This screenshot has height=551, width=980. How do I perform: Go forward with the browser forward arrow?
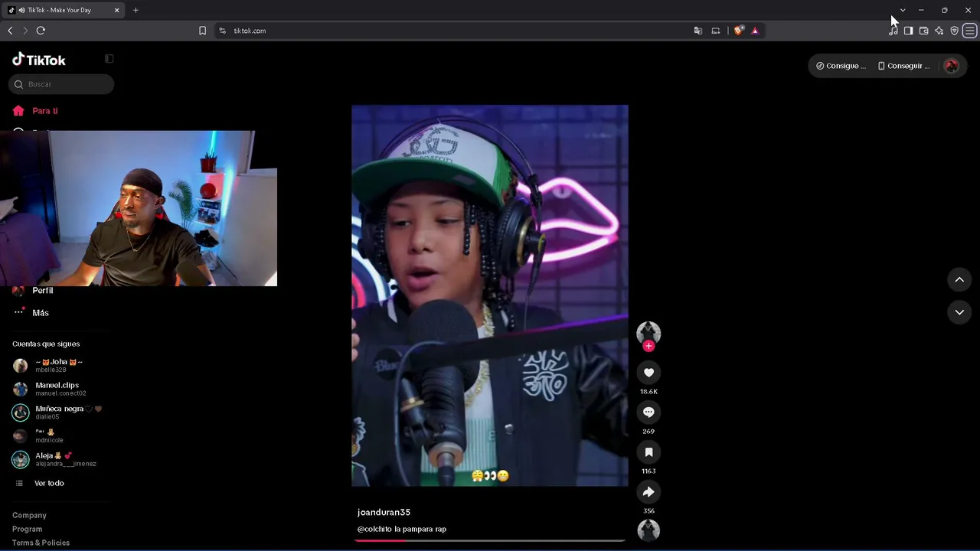pyautogui.click(x=24, y=31)
